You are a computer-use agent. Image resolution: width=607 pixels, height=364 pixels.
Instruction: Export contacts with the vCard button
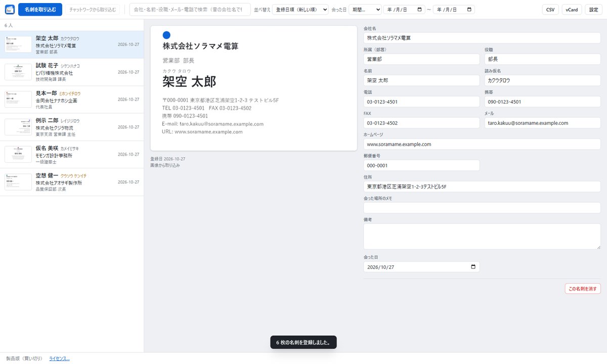tap(572, 10)
